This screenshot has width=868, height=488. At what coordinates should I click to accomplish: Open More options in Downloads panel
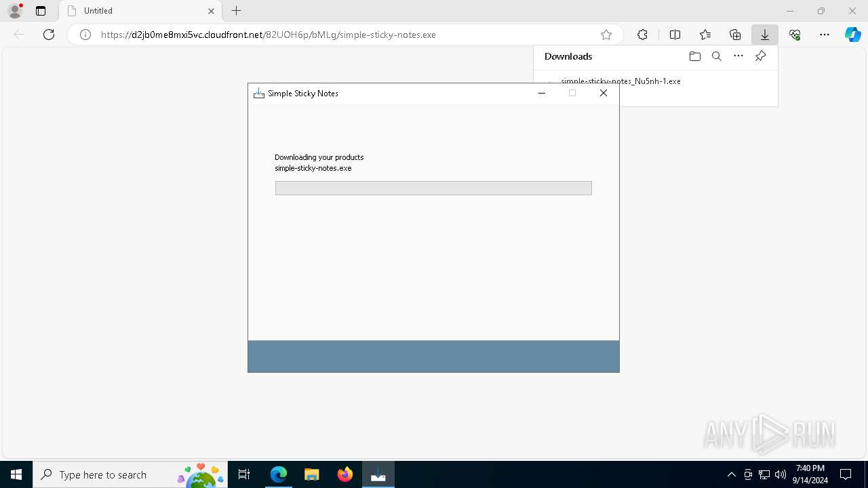tap(738, 56)
